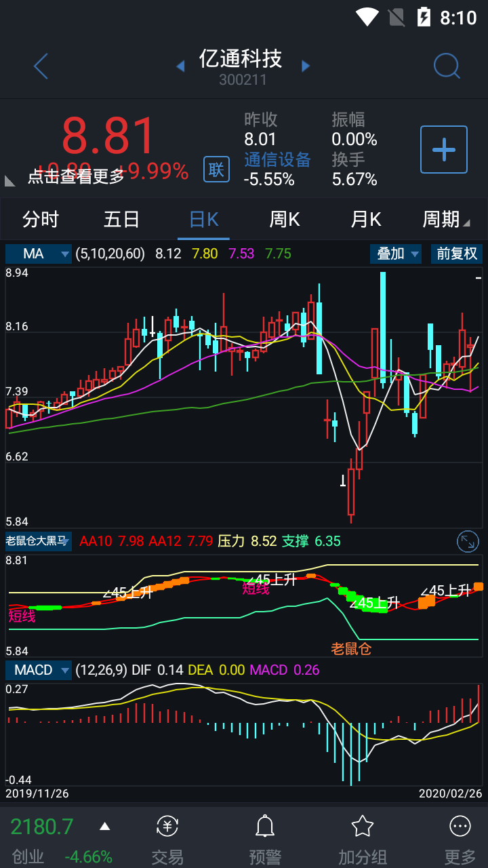Switch to 月K tab
Image resolution: width=488 pixels, height=868 pixels.
[366, 219]
